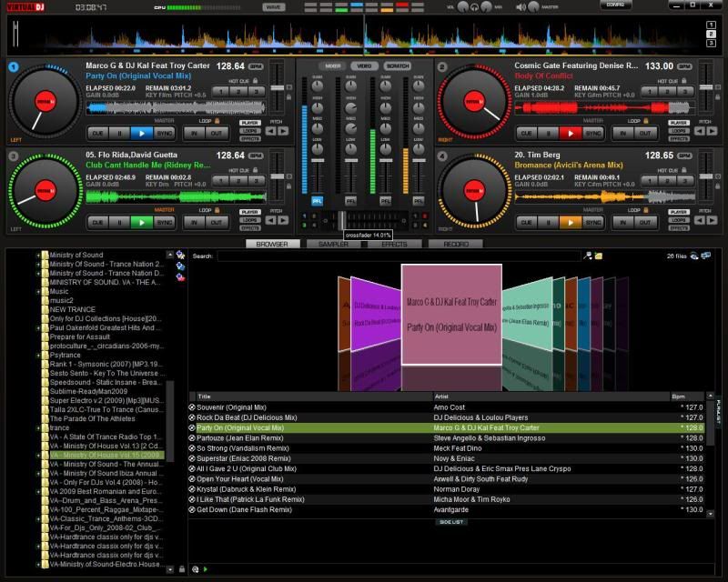
Task: Select waveform zoom level 1
Action: tap(711, 25)
